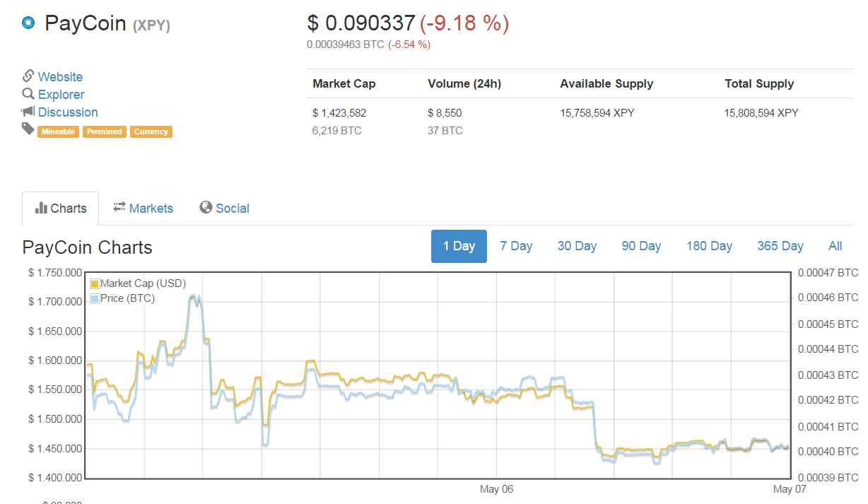Select the 180 Day chart range

(x=709, y=246)
